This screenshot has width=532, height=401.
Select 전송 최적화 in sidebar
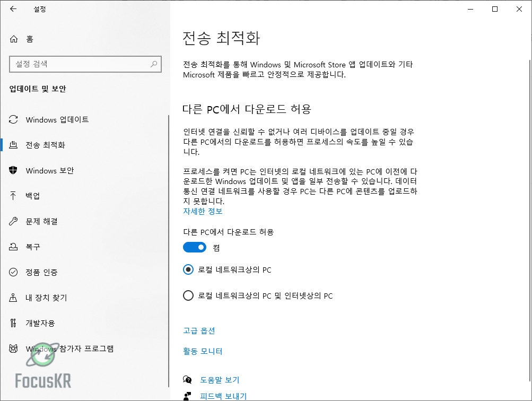click(46, 145)
